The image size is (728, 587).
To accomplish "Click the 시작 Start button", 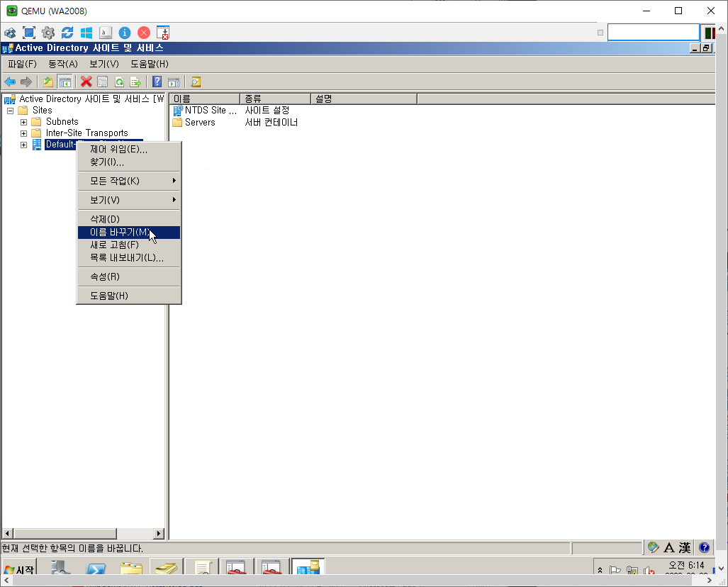I will pyautogui.click(x=18, y=569).
